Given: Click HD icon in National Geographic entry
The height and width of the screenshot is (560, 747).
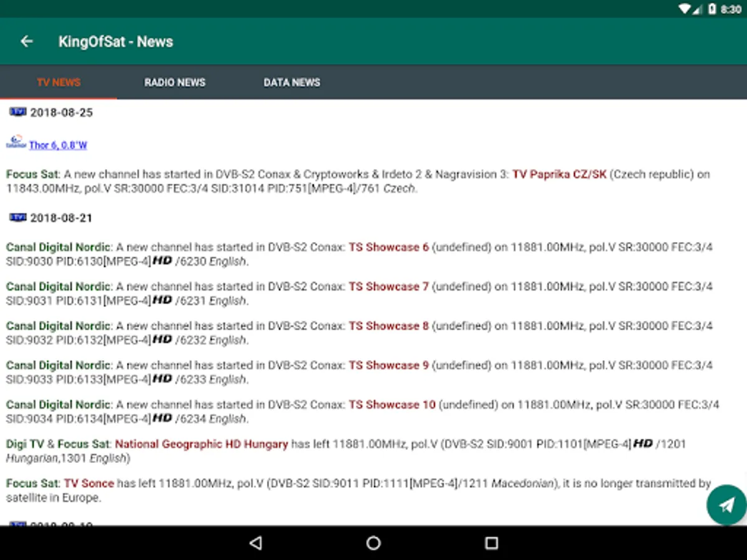Looking at the screenshot, I should (x=643, y=444).
